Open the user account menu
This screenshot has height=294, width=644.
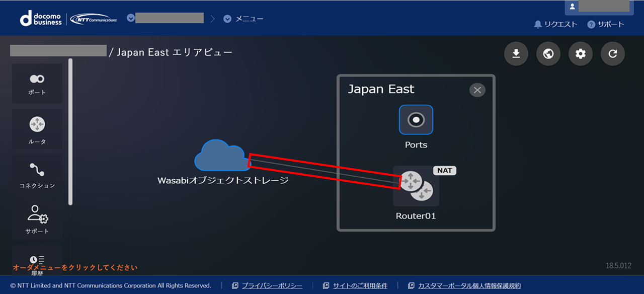(597, 7)
